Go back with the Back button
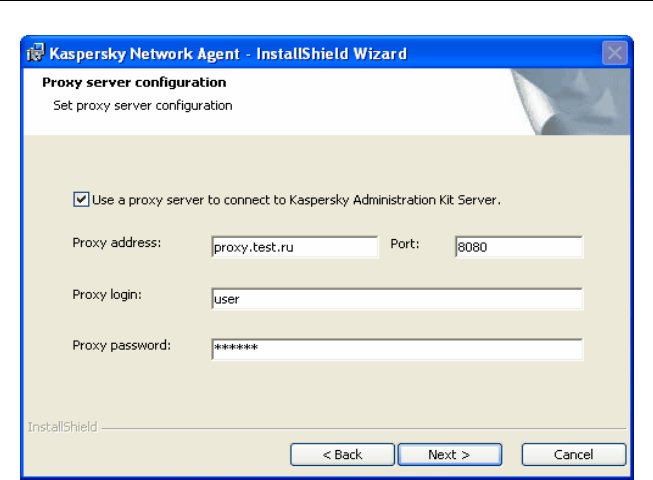 coord(342,455)
